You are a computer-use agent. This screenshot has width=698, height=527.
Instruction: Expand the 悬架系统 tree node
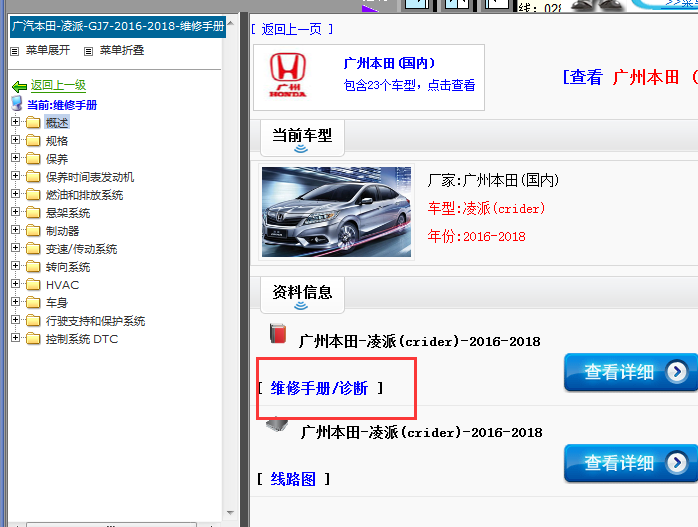[16, 211]
